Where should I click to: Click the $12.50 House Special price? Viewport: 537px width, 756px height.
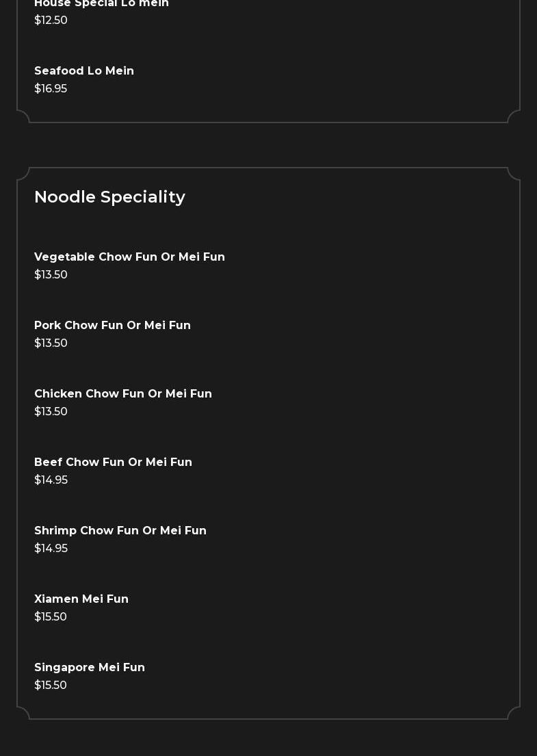point(51,21)
